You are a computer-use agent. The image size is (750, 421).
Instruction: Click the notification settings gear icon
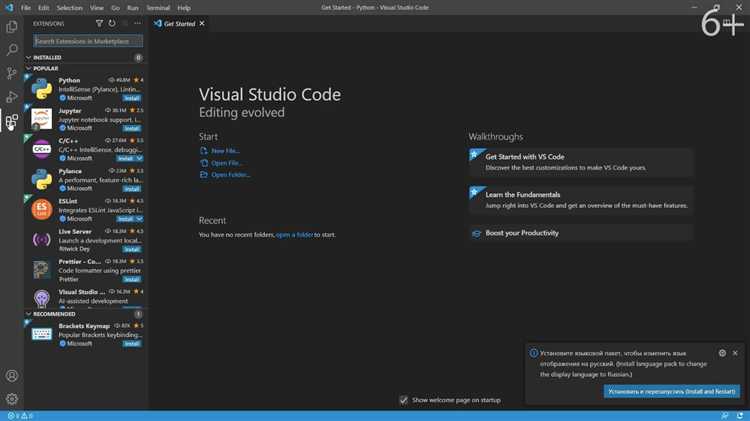722,353
